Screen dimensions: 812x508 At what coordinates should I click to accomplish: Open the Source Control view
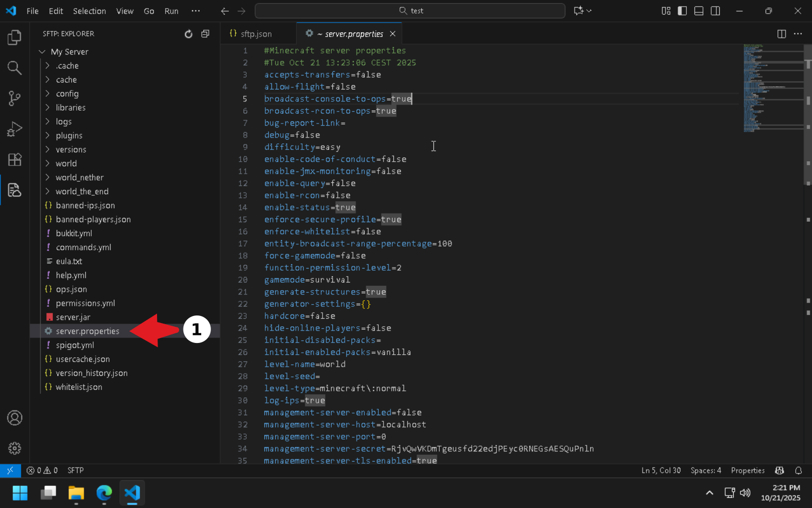(15, 98)
